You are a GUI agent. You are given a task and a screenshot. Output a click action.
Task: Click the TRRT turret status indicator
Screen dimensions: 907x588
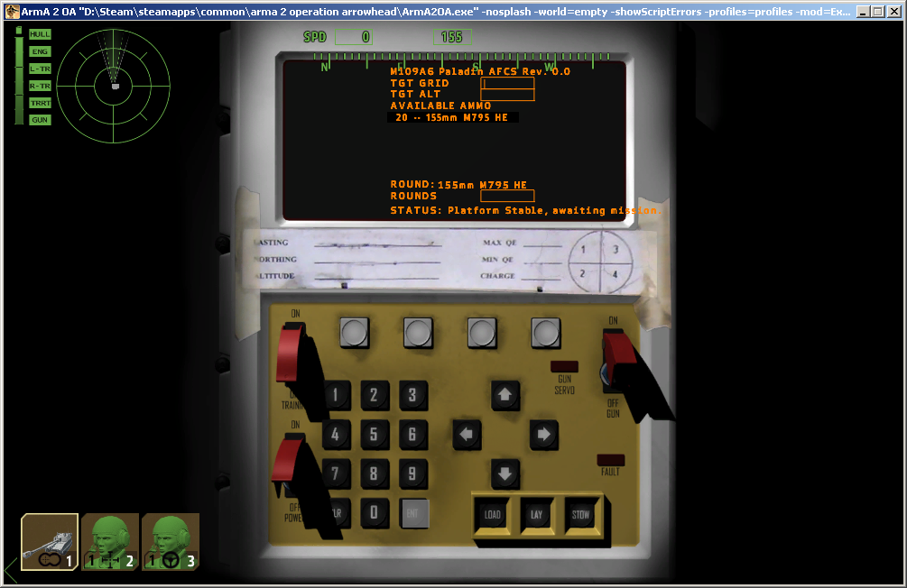40,103
